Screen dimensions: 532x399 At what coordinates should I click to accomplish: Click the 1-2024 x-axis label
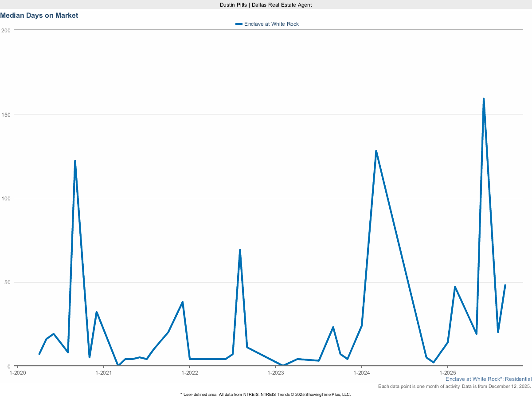click(362, 373)
